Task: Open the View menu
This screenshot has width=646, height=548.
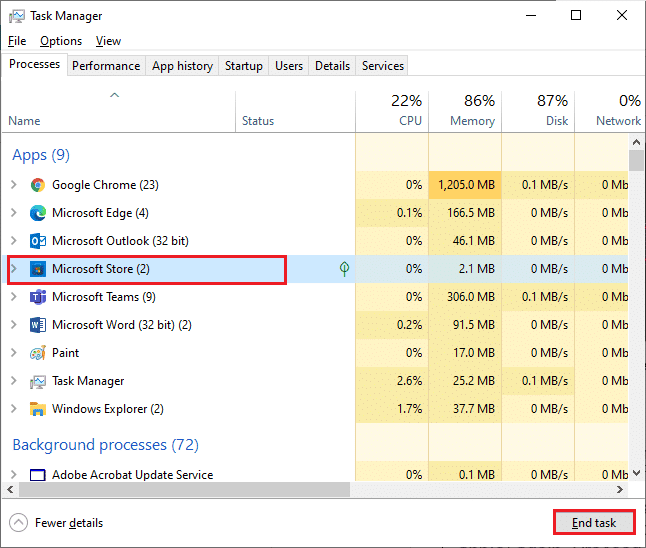Action: coord(108,41)
